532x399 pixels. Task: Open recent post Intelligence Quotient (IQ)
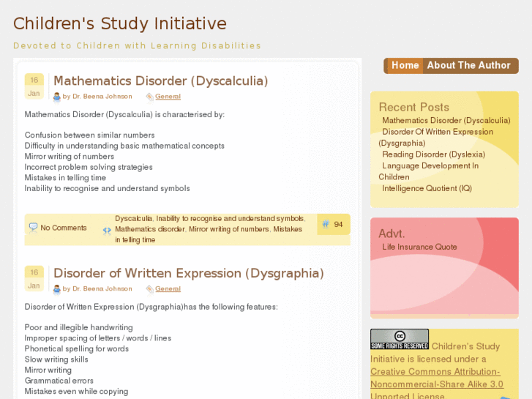(427, 188)
